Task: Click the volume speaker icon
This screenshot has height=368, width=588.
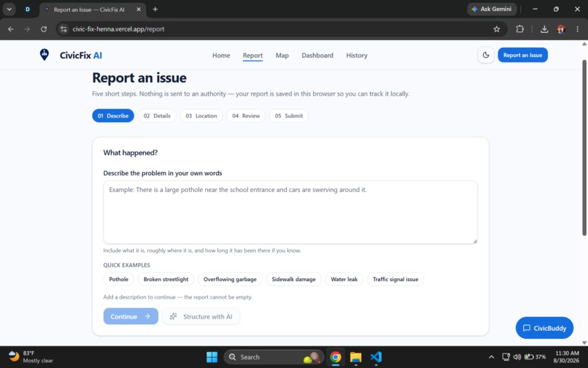Action: pyautogui.click(x=517, y=357)
